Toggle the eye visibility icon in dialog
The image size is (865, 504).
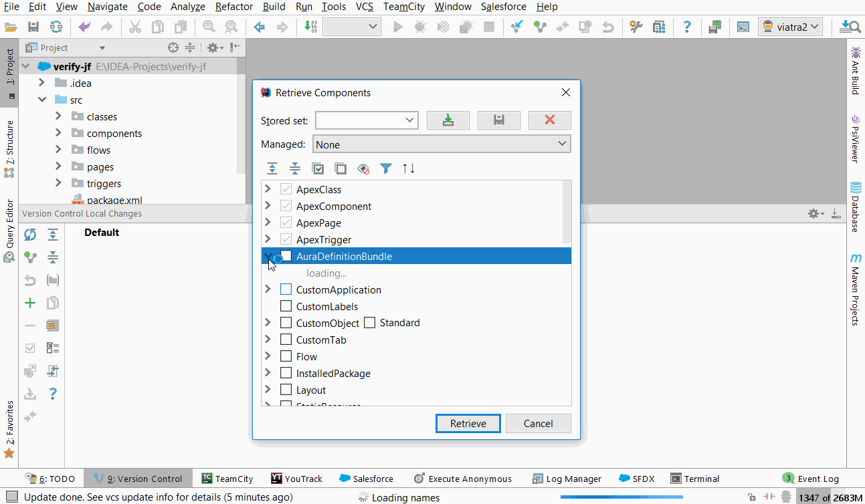[x=363, y=168]
